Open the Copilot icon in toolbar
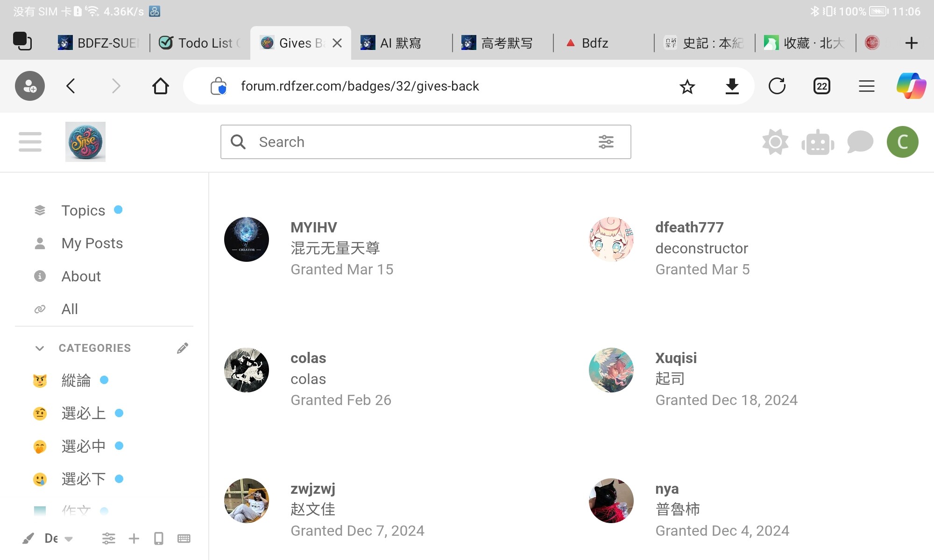 [x=911, y=86]
